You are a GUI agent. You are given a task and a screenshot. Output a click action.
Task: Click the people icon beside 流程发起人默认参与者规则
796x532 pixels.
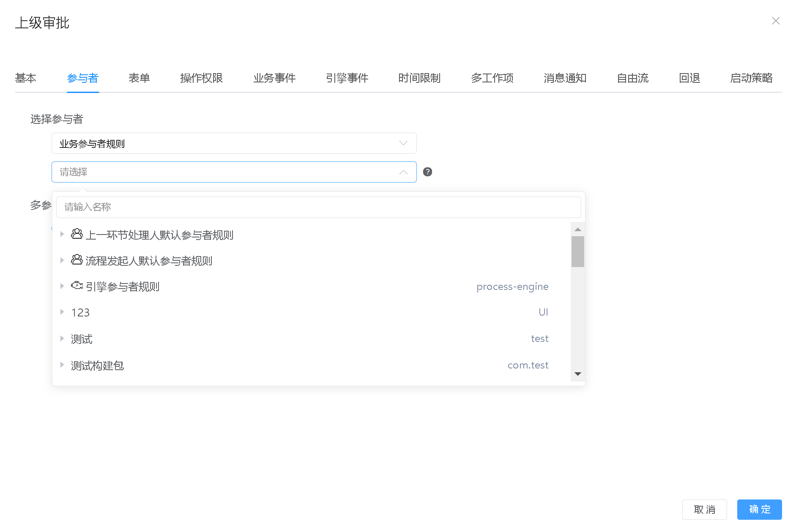tap(77, 259)
